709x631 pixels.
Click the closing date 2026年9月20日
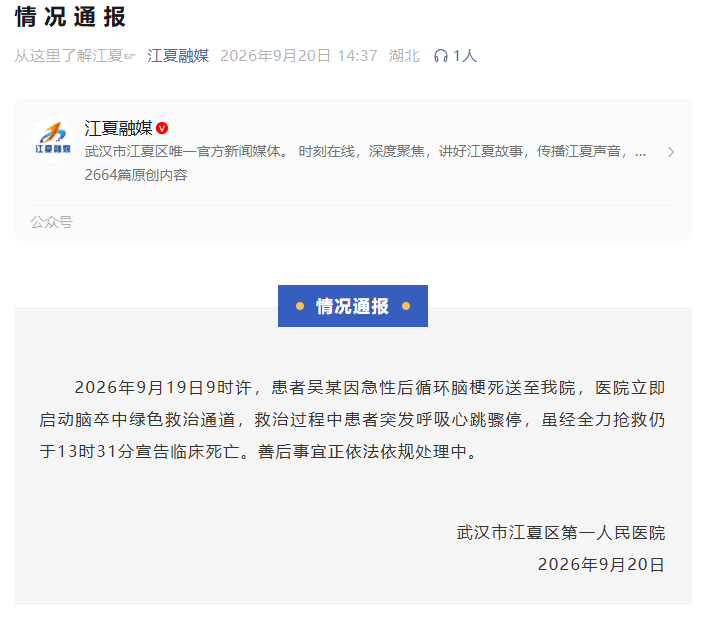(x=601, y=564)
